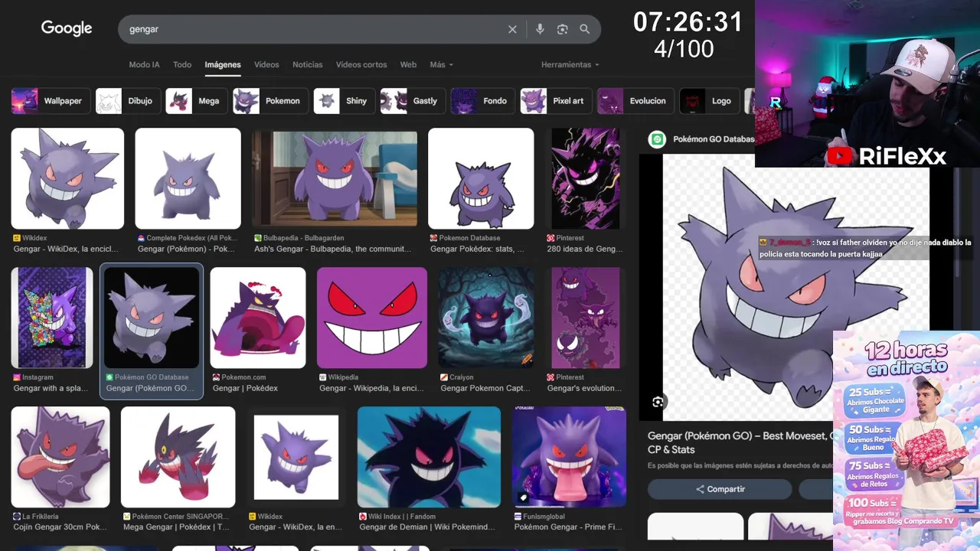Screen dimensions: 980x551
Task: Filter images by Pokemon chip
Action: click(x=270, y=101)
